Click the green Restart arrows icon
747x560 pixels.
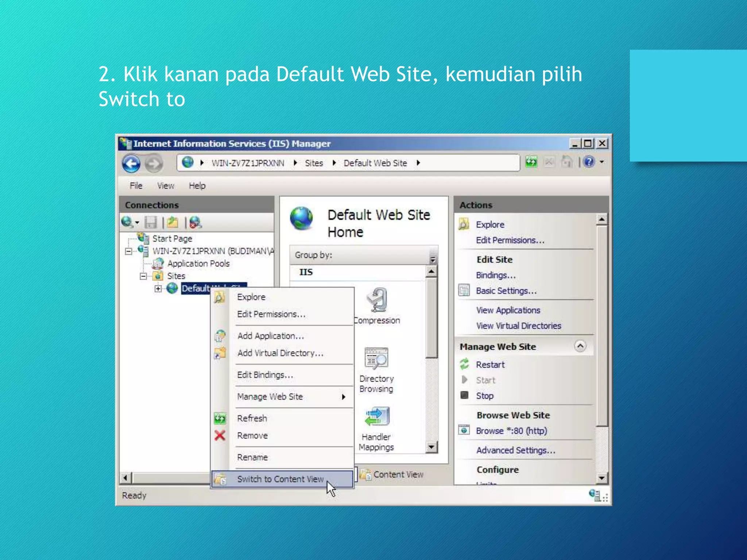tap(464, 364)
